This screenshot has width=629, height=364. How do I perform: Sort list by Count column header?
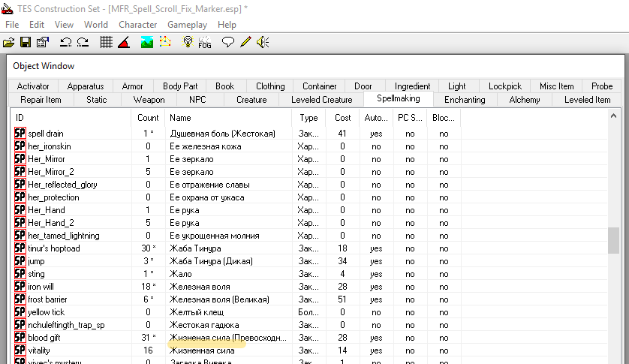tap(148, 118)
